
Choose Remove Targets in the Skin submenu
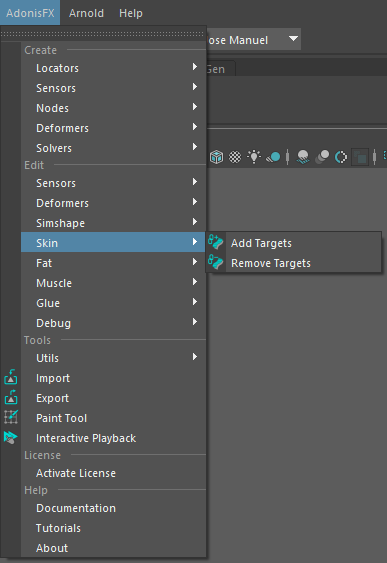(294, 263)
